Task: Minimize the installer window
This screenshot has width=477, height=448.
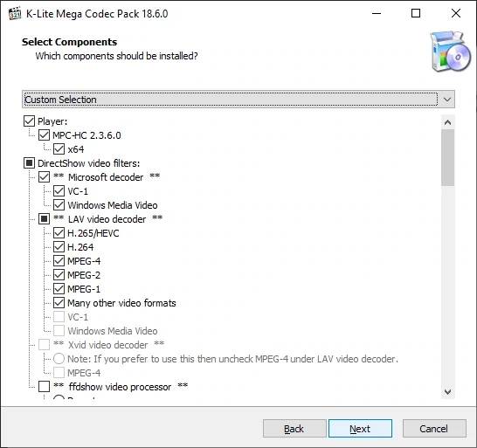Action: (x=377, y=13)
